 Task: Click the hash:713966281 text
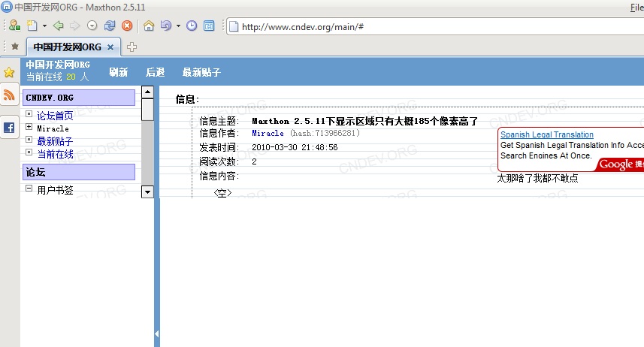click(325, 133)
